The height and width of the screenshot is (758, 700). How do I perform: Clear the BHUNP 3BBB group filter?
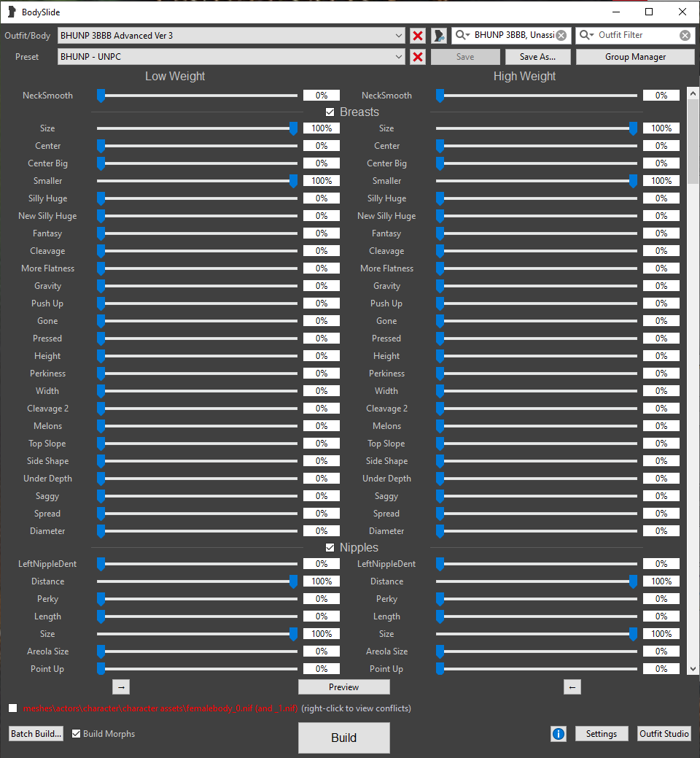pos(561,35)
